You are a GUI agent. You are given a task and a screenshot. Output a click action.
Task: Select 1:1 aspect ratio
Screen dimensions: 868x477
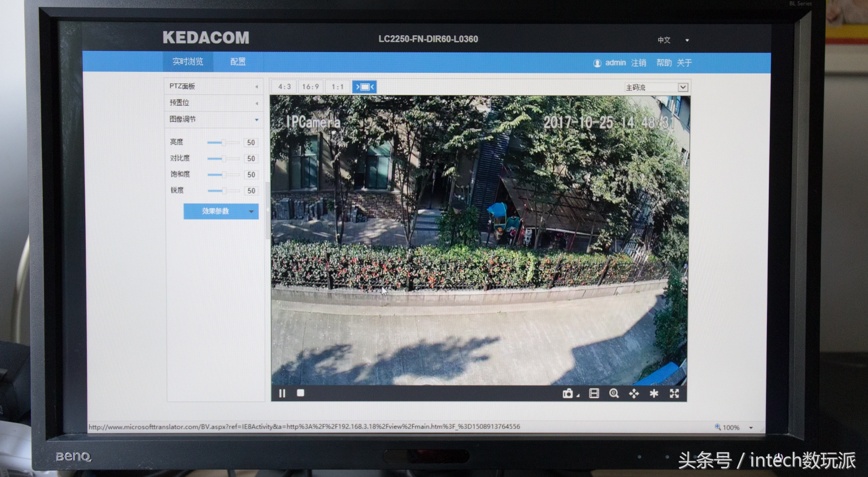click(x=337, y=87)
